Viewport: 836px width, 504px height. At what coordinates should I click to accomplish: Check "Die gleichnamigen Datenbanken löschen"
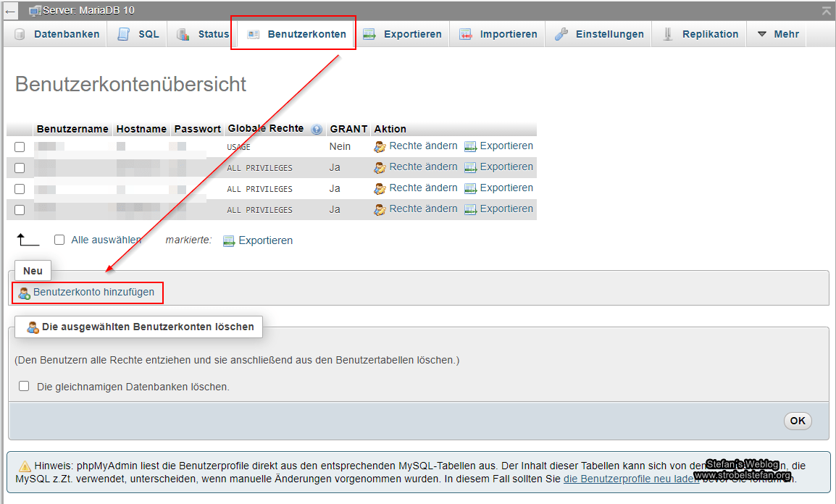pyautogui.click(x=25, y=387)
